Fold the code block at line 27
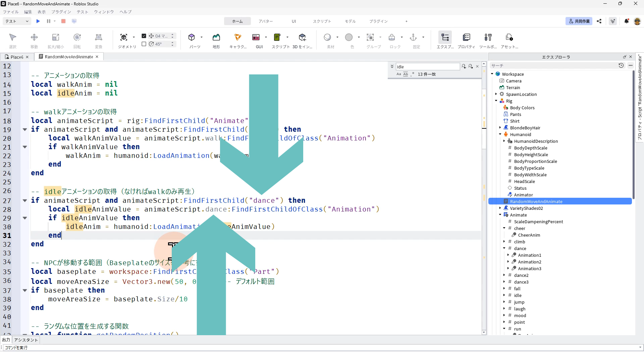The width and height of the screenshot is (644, 362). (x=25, y=200)
